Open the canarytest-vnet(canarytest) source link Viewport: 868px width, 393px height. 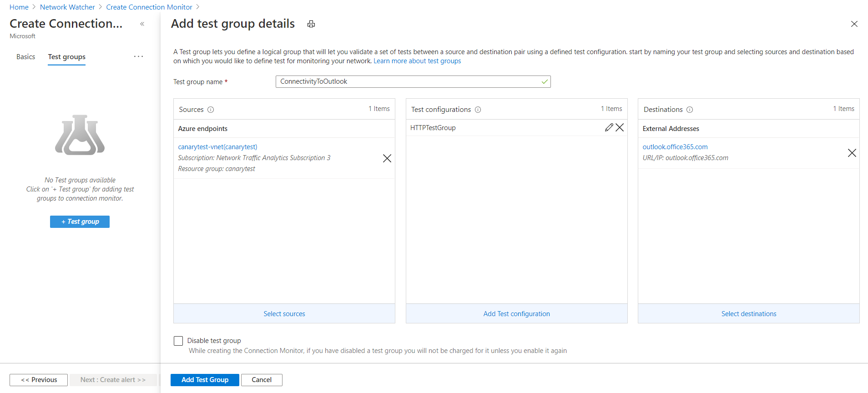tap(217, 147)
